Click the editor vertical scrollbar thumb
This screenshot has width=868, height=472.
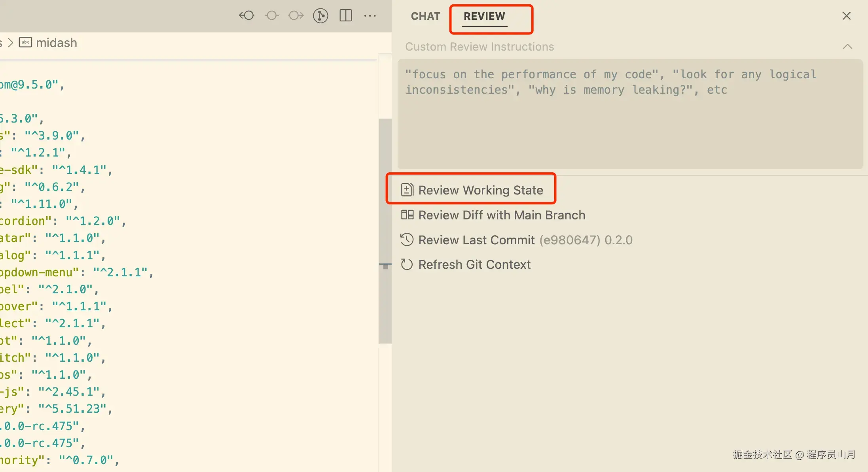coord(385,229)
